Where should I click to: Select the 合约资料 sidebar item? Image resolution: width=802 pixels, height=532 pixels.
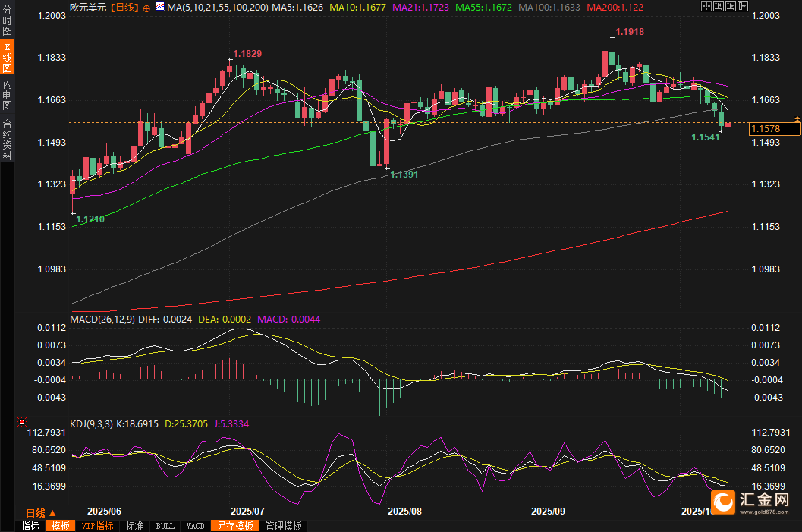point(7,139)
